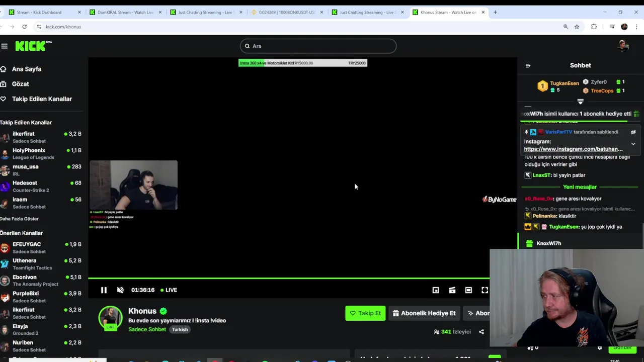This screenshot has height=362, width=644.
Task: Open PurpleBixi recommended channel
Action: (x=41, y=297)
